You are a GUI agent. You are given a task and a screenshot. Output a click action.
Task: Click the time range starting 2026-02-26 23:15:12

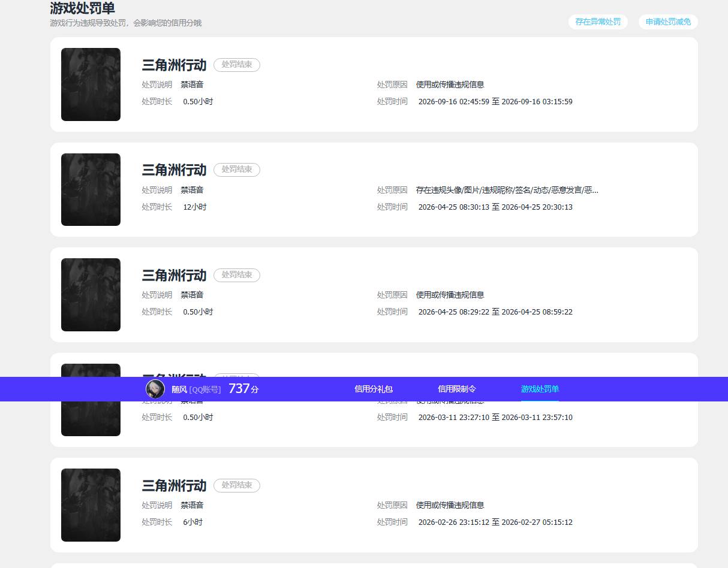495,522
